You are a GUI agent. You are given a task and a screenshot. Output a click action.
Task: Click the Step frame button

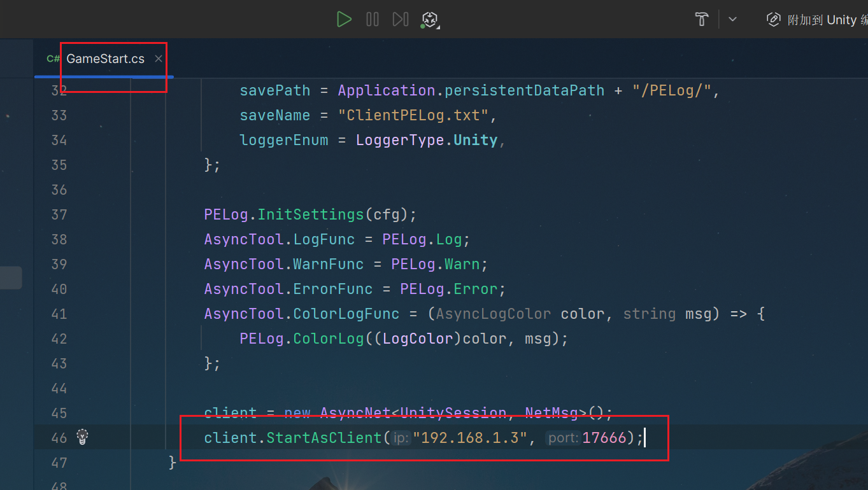pos(400,20)
